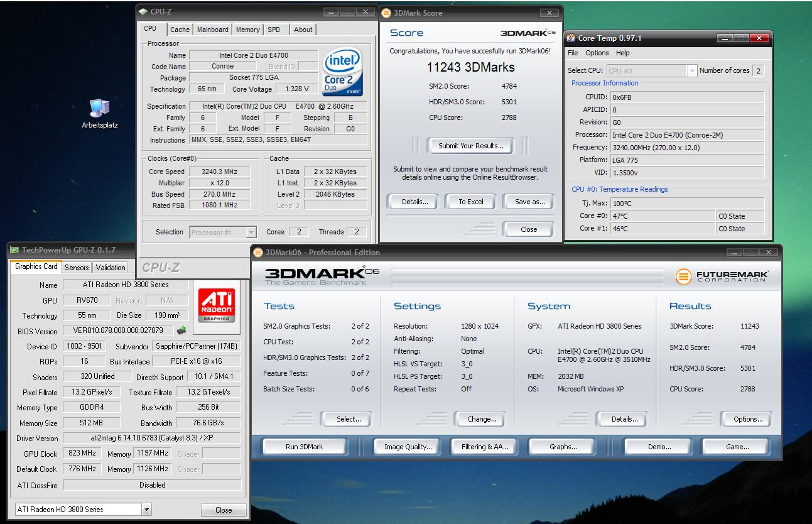This screenshot has width=812, height=524.
Task: Switch to the Cache tab in CPU-Z
Action: pos(180,30)
